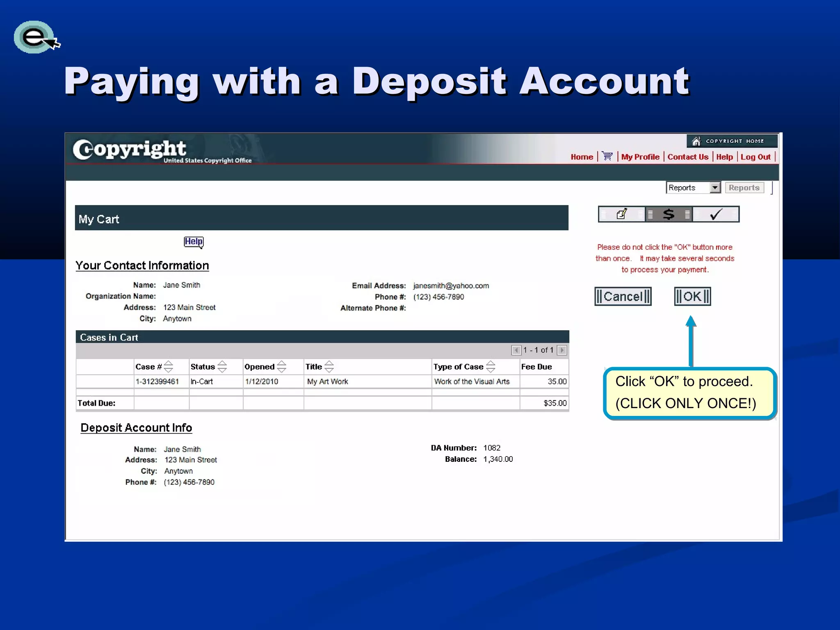
Task: Open Help in top navigation
Action: coord(724,157)
